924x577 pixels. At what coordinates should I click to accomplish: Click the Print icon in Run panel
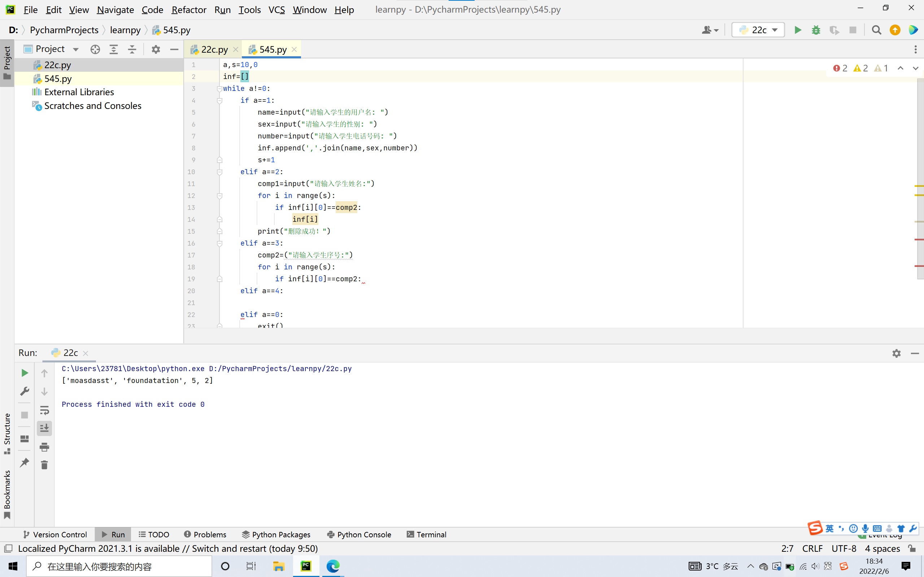44,446
